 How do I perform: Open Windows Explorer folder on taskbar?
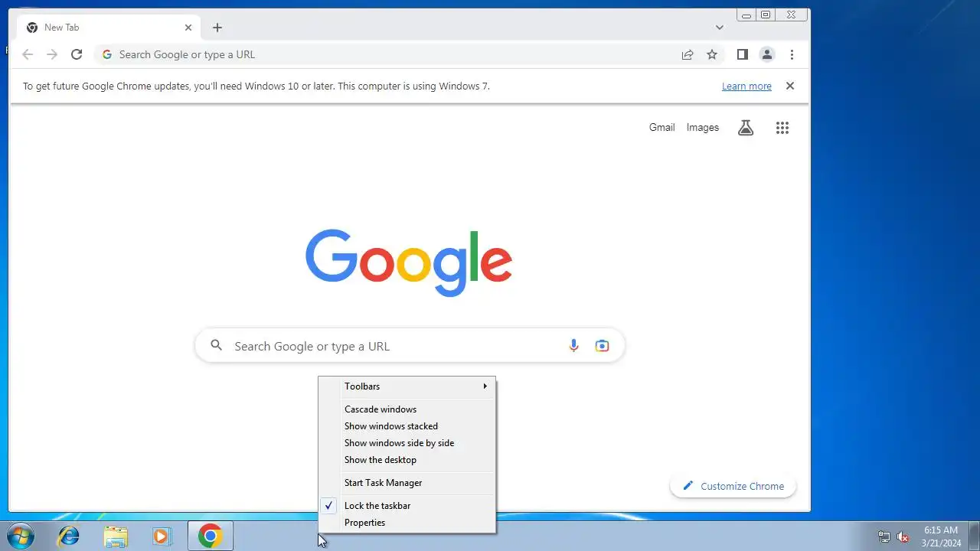[116, 536]
